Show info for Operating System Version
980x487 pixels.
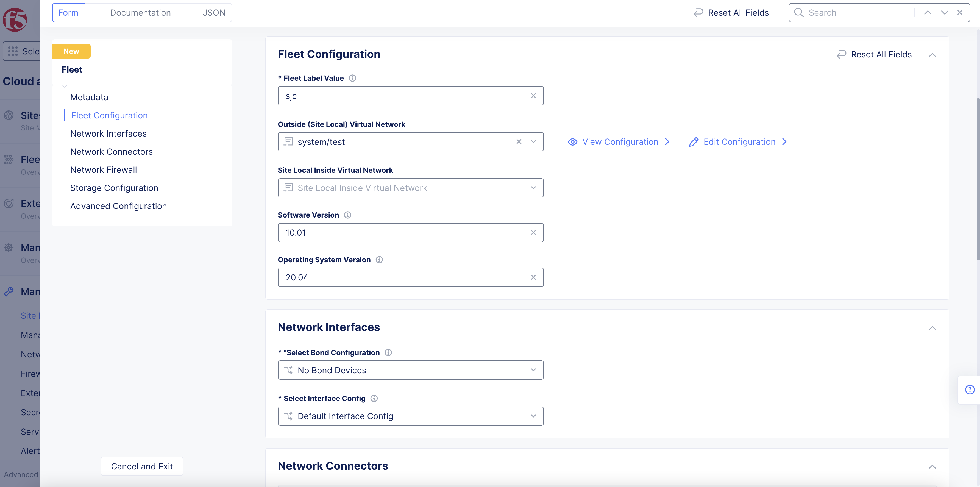tap(379, 260)
